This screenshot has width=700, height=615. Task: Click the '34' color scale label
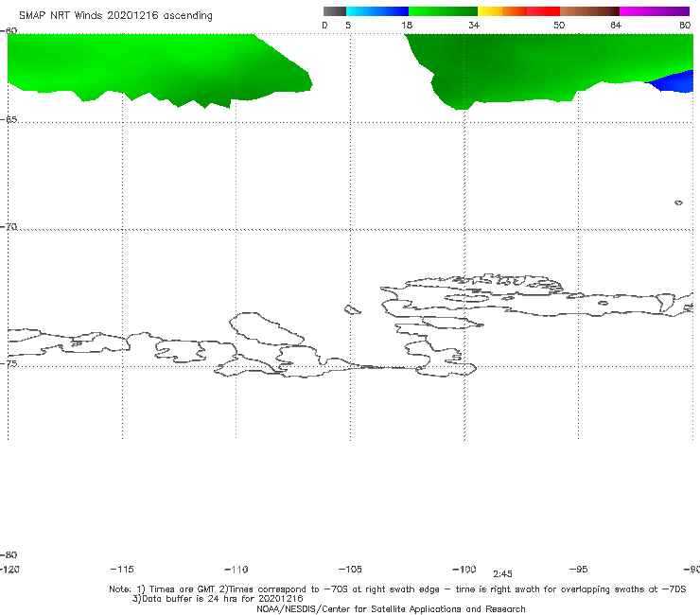pyautogui.click(x=474, y=25)
